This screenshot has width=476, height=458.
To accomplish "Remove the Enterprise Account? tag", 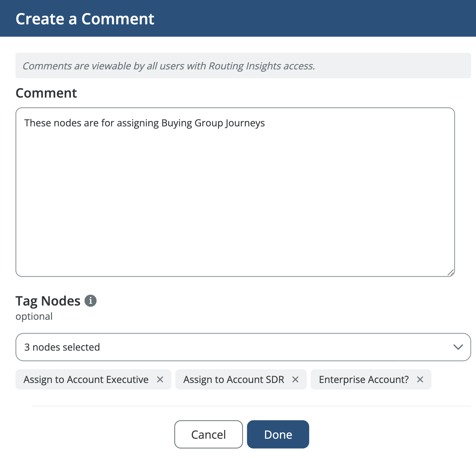I will click(x=420, y=379).
